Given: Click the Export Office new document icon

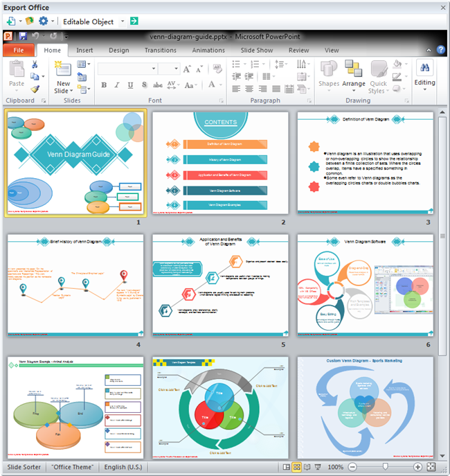Looking at the screenshot, I should tap(11, 21).
